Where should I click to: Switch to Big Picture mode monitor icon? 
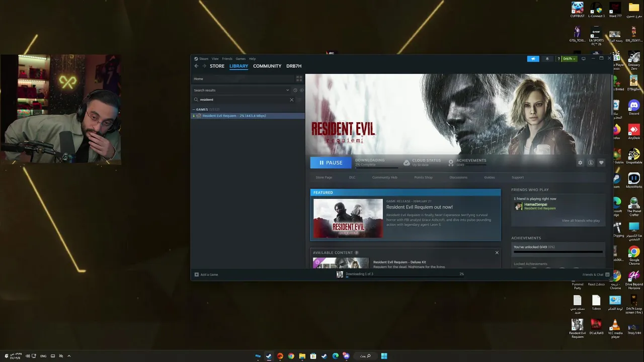point(583,59)
